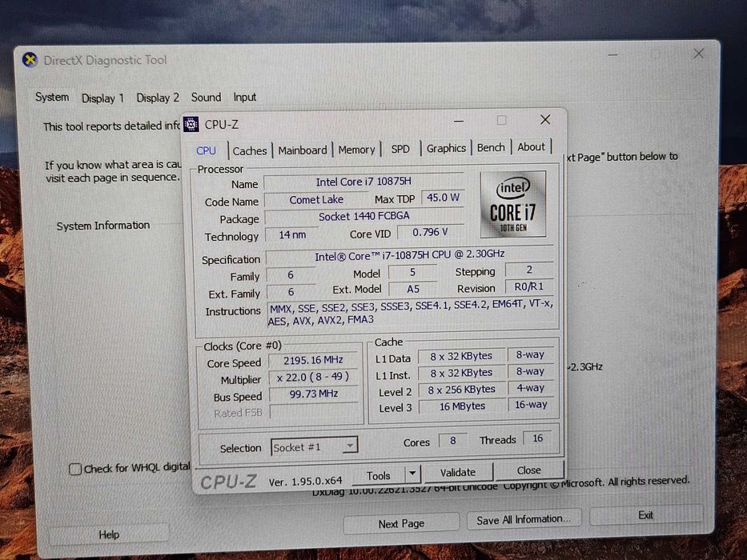
Task: Click the Level 3 16-way associativity value
Action: (x=531, y=404)
